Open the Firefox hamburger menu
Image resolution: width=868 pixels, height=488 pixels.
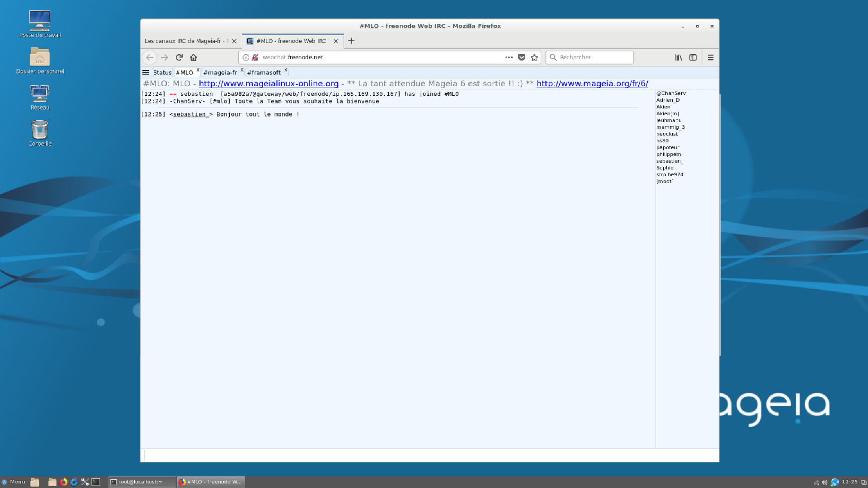coord(711,57)
